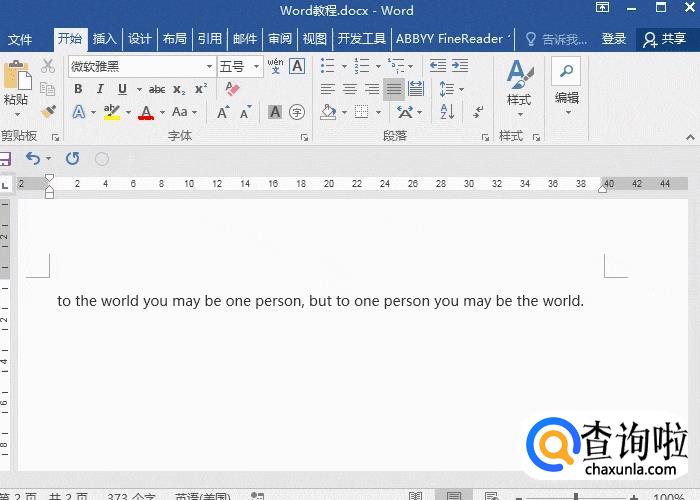Align text left

coord(328,89)
